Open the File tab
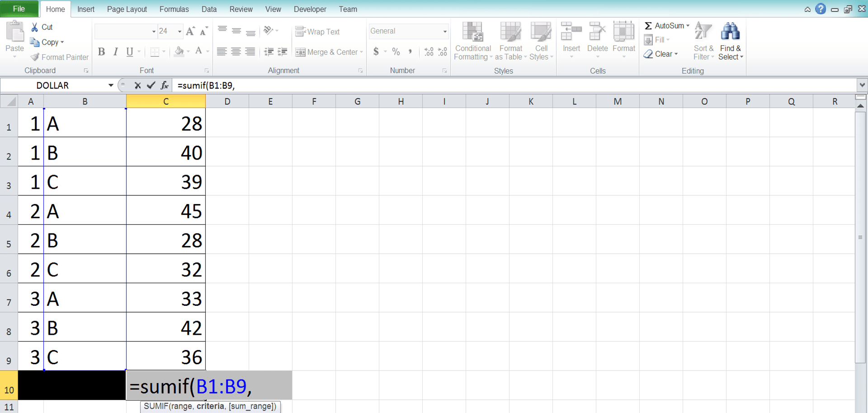 [x=19, y=9]
